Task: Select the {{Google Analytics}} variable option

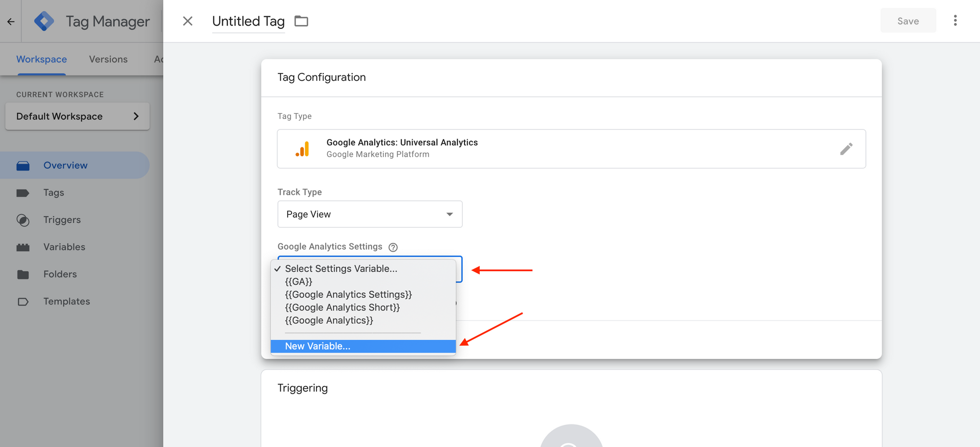Action: 363,320
